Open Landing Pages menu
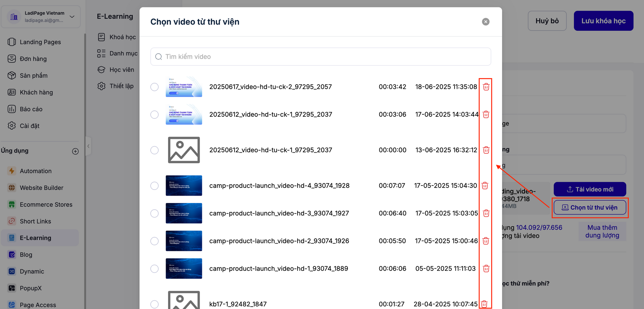The image size is (644, 309). click(40, 42)
